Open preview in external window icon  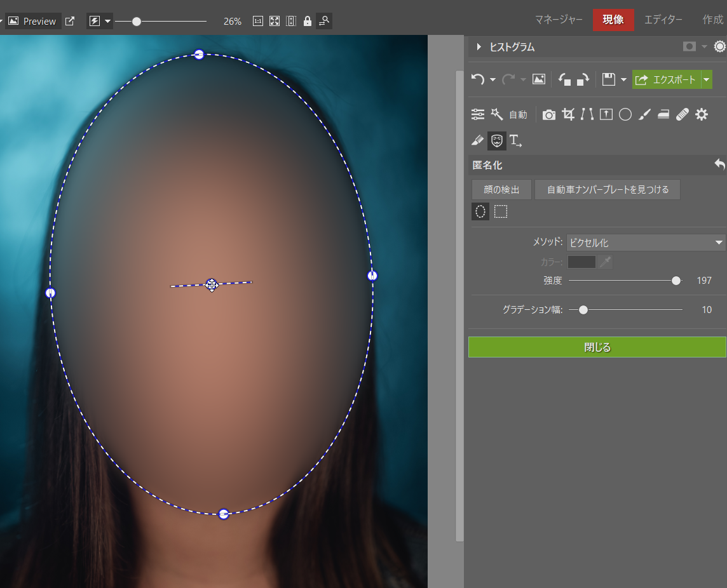tap(69, 21)
